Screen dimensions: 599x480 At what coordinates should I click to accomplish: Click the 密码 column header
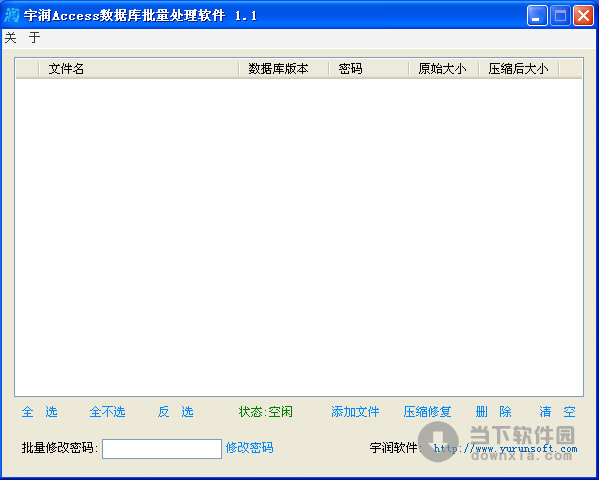point(369,69)
